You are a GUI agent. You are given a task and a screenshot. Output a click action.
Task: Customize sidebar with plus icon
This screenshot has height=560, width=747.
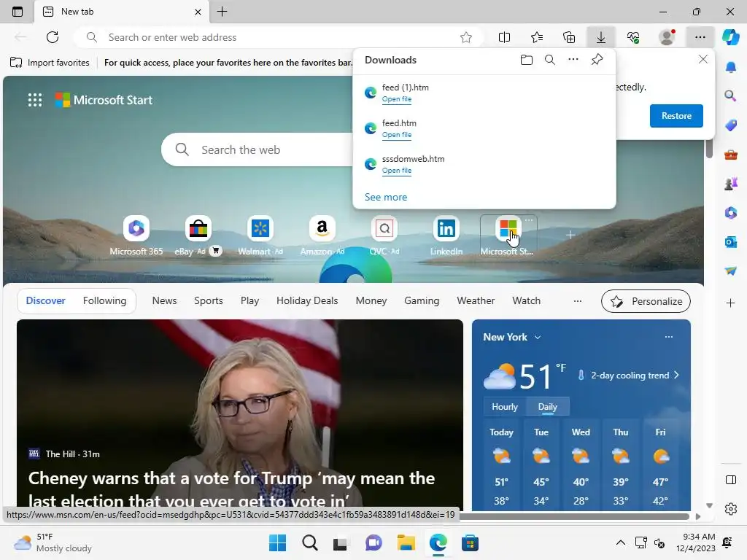(730, 303)
